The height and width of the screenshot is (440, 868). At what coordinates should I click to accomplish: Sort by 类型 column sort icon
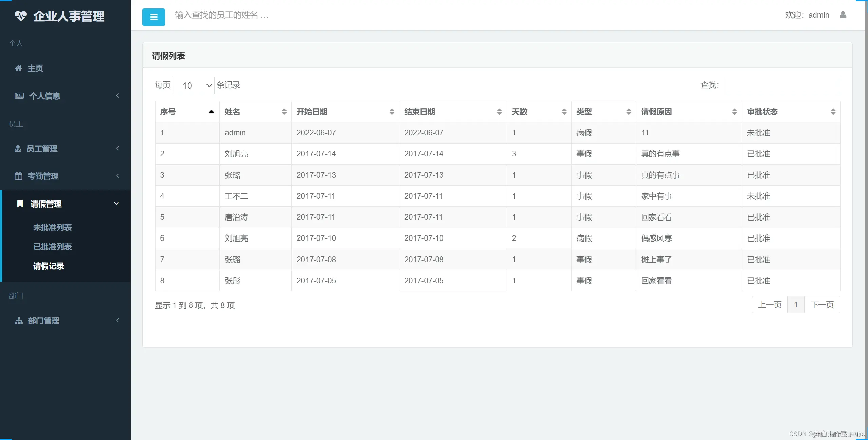point(628,112)
